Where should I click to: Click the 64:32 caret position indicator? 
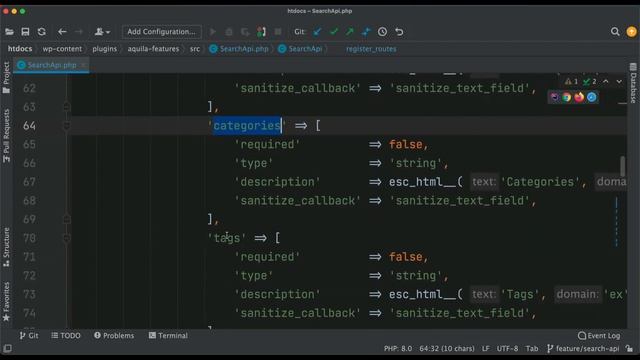coord(447,349)
